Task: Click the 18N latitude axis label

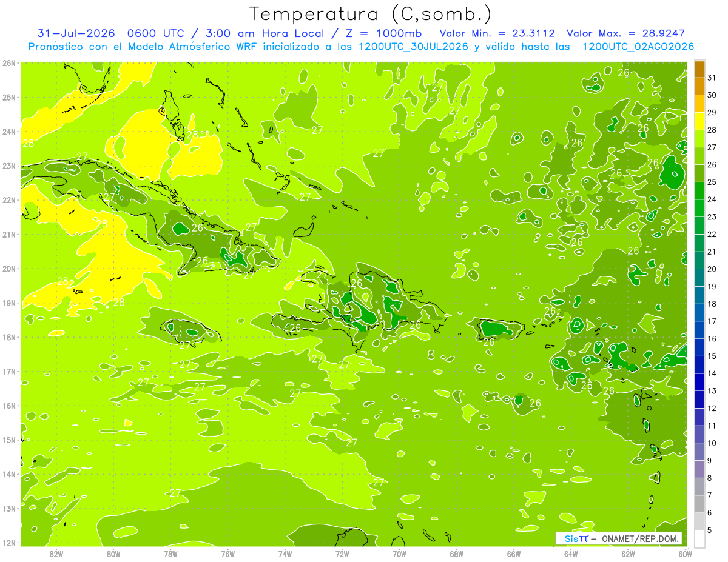Action: pos(9,337)
